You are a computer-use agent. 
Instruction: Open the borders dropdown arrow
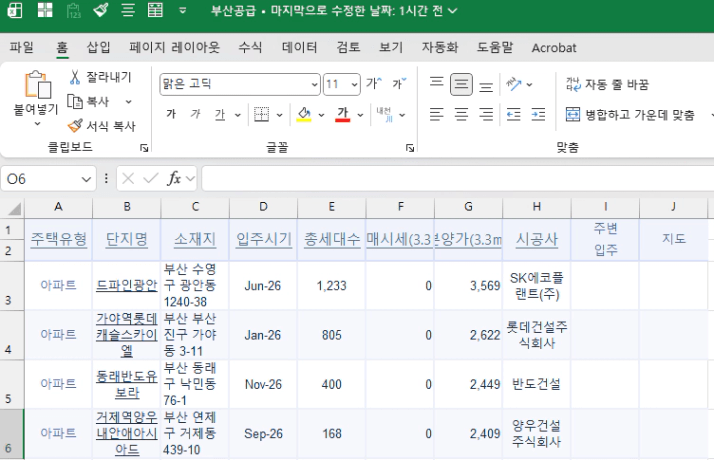point(279,114)
